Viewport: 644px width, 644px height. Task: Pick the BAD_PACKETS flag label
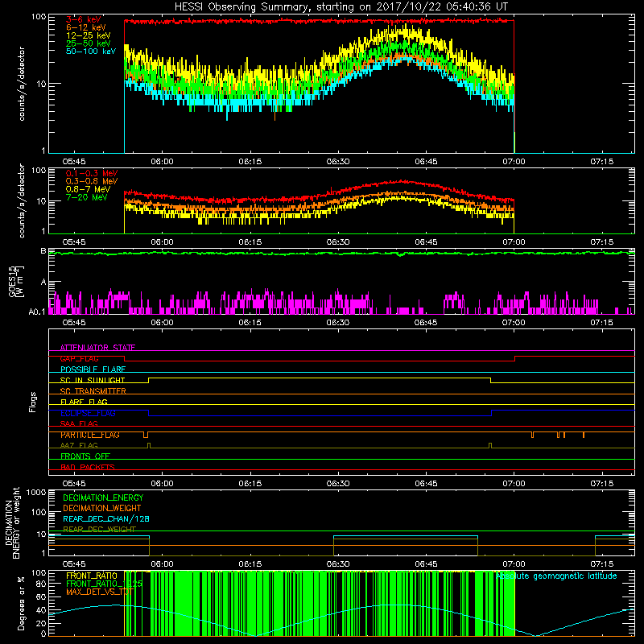click(x=88, y=467)
